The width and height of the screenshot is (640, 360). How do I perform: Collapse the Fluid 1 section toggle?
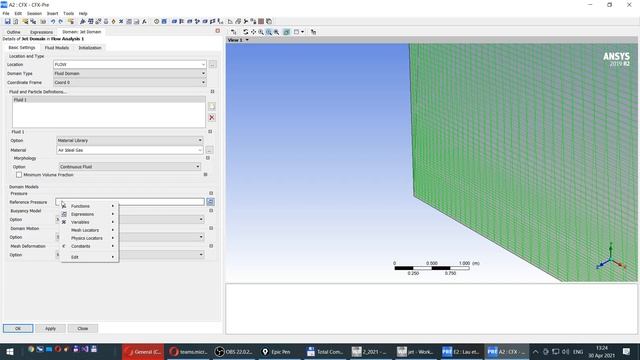(210, 131)
